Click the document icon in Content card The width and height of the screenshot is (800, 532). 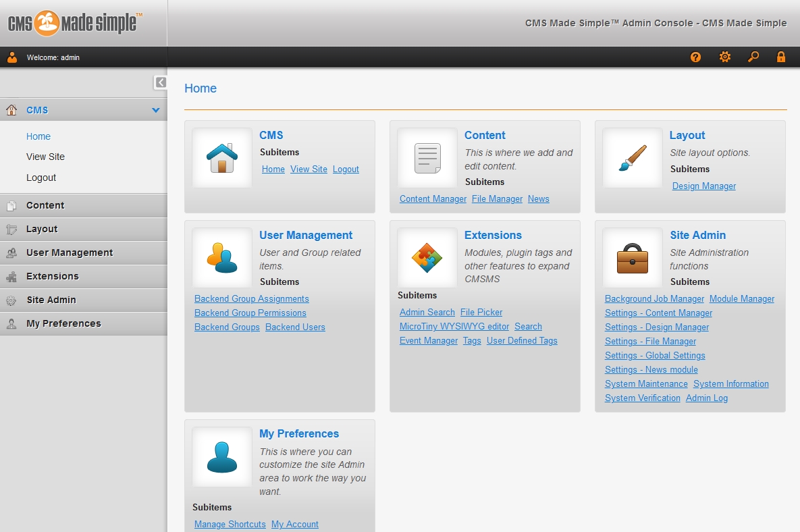tap(427, 158)
